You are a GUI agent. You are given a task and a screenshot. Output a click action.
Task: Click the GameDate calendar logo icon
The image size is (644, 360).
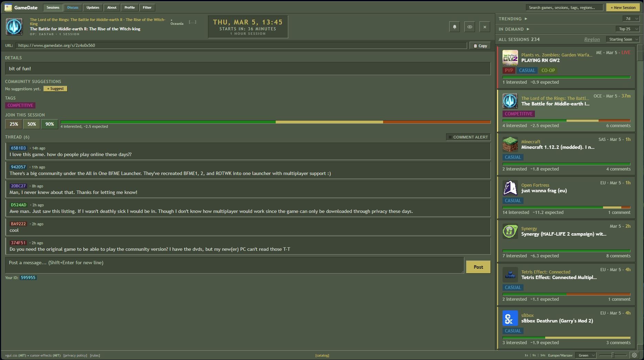(8, 8)
